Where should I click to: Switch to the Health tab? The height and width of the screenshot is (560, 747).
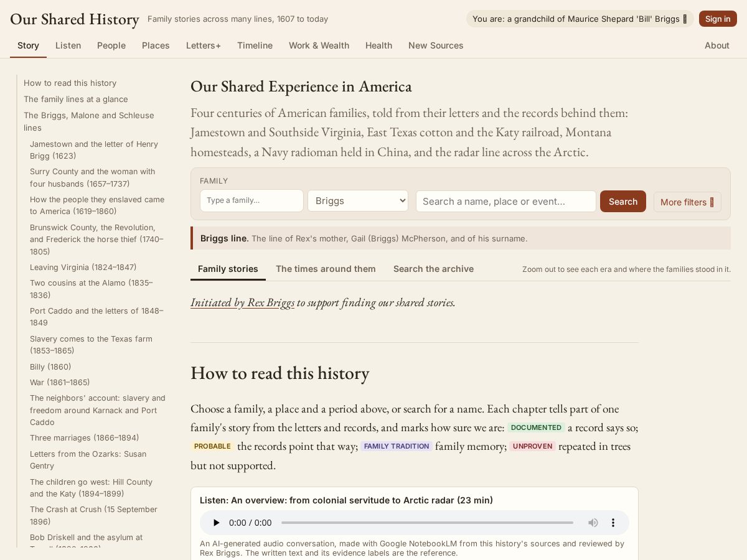point(378,45)
